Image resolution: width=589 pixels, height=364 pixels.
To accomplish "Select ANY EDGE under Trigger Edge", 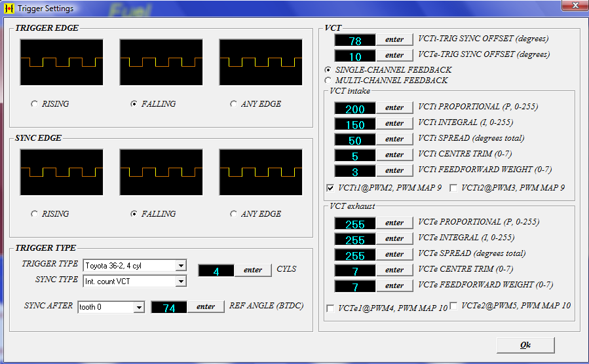I will pos(233,104).
